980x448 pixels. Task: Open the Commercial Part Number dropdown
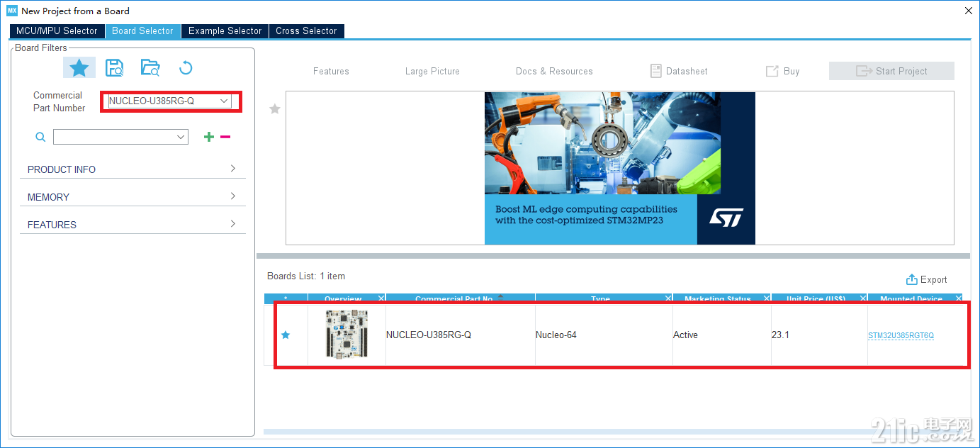pyautogui.click(x=224, y=101)
